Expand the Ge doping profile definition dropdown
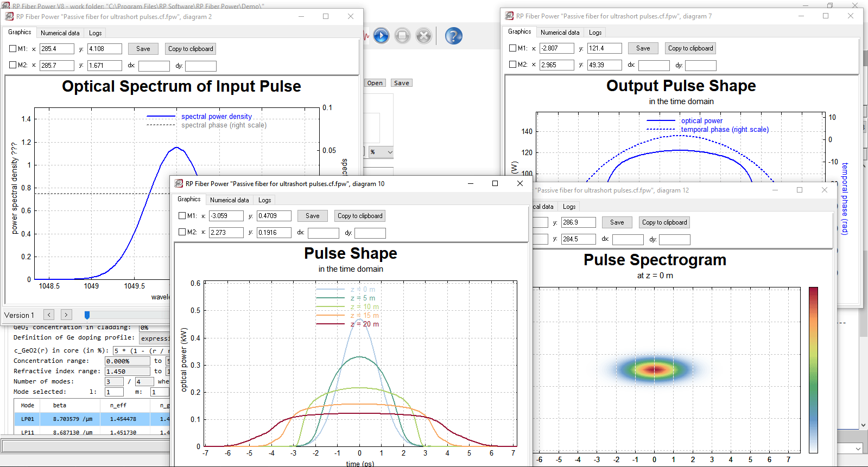 155,338
